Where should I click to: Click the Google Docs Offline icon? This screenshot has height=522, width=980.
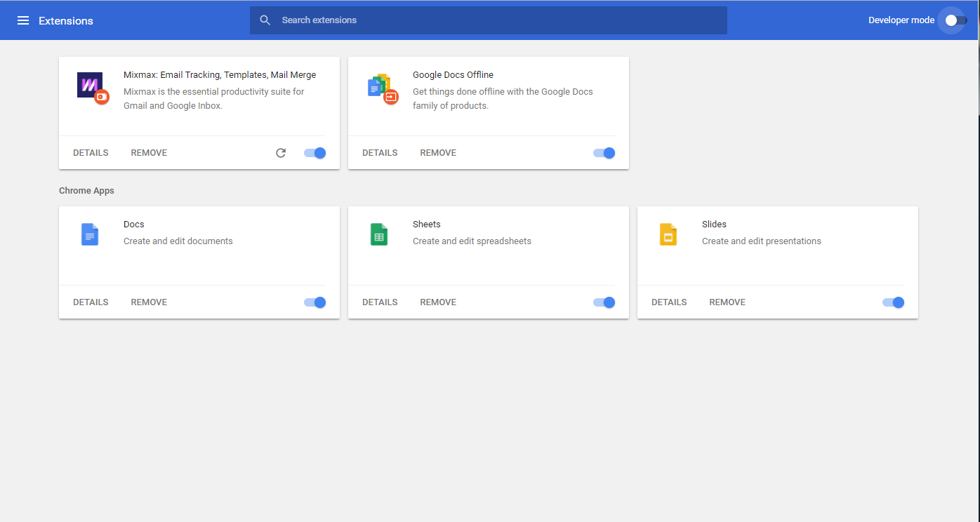382,88
